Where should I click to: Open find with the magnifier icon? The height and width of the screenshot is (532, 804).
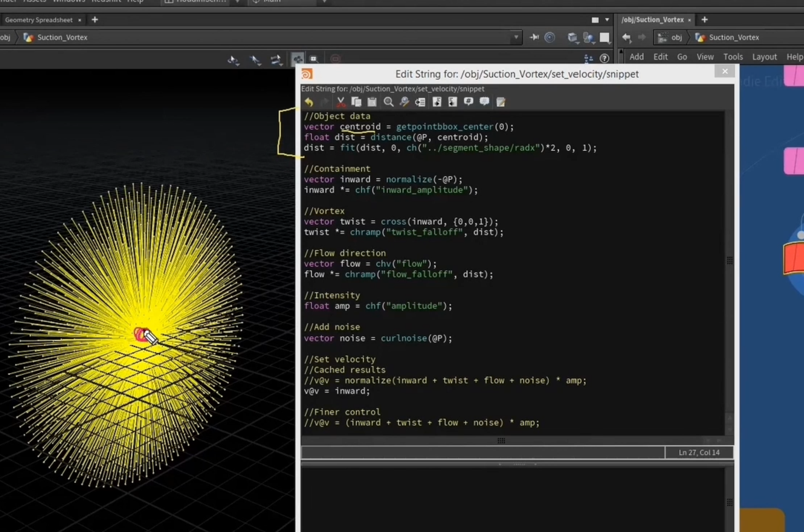(x=388, y=102)
